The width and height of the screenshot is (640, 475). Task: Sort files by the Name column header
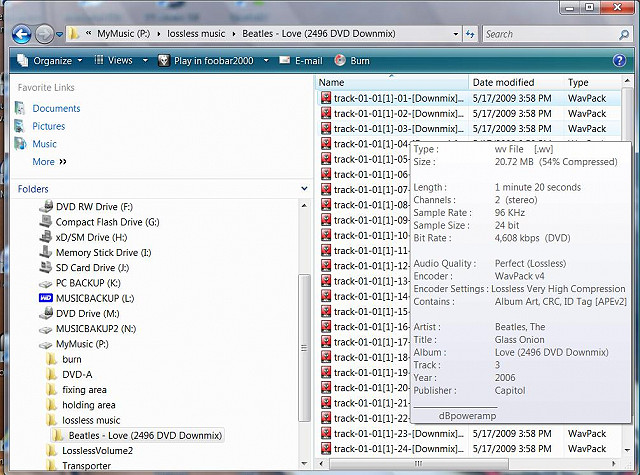click(392, 82)
